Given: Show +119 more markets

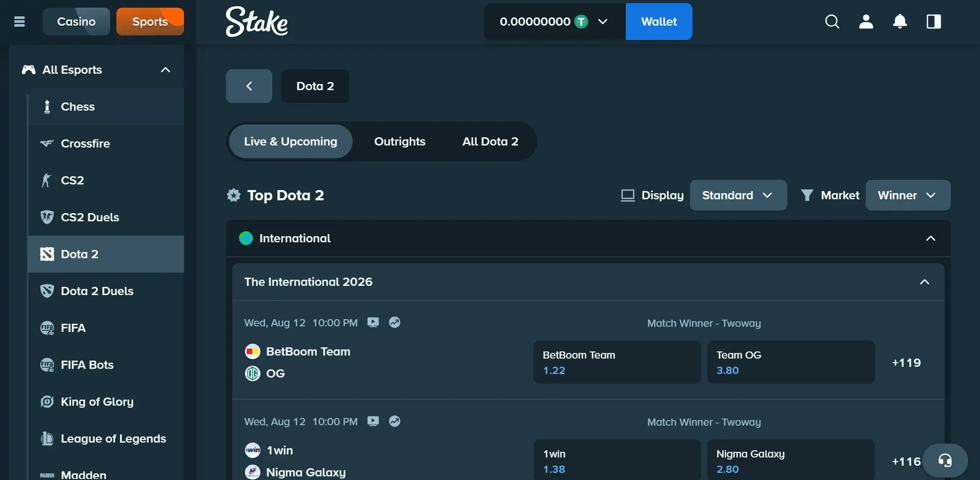Looking at the screenshot, I should click(906, 363).
